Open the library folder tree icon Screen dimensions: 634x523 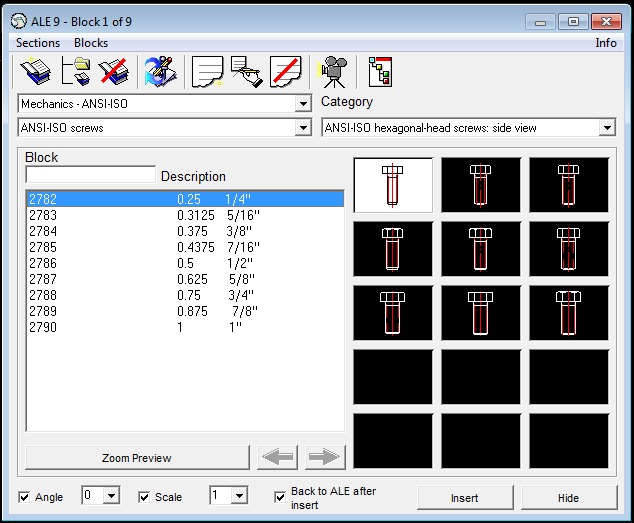click(x=76, y=72)
